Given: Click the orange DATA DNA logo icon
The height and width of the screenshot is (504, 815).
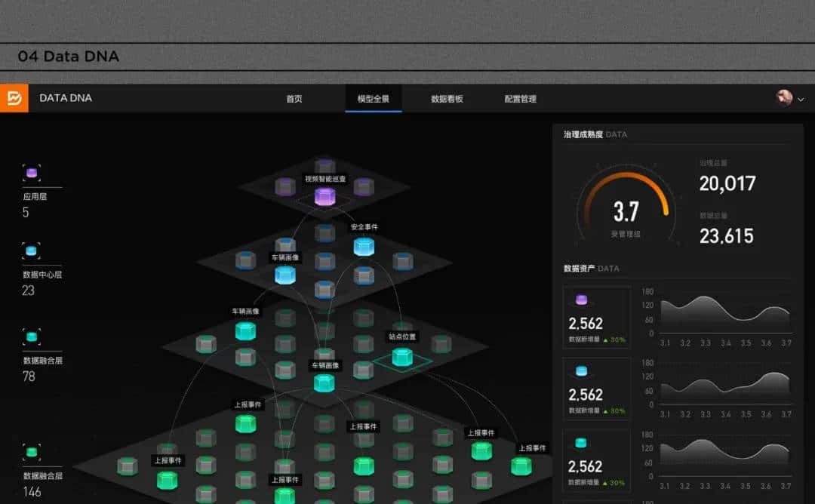Looking at the screenshot, I should (12, 98).
